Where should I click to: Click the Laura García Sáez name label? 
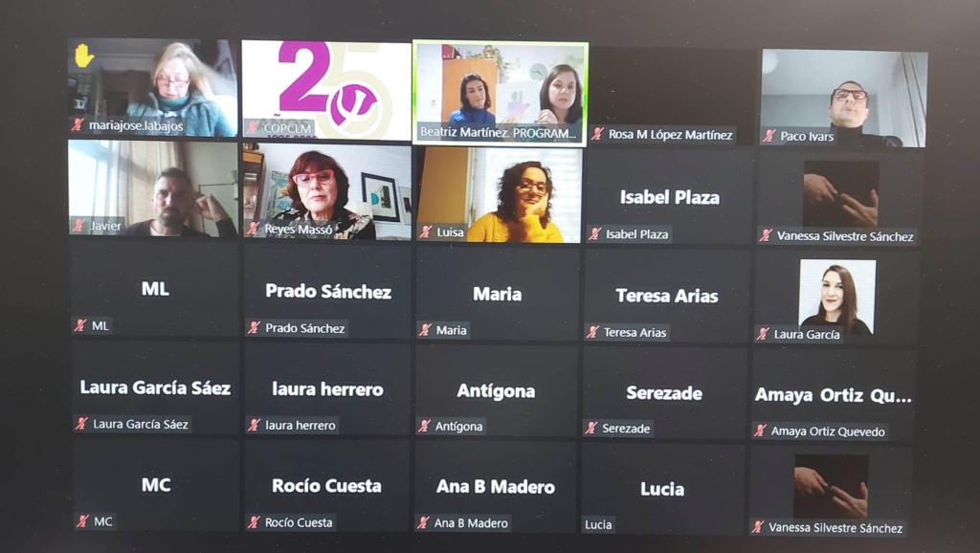point(140,424)
